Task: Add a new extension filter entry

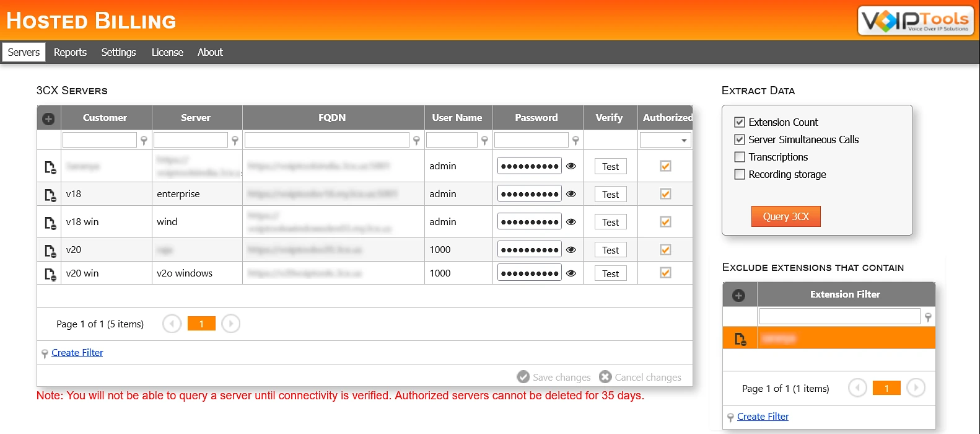Action: (x=738, y=295)
